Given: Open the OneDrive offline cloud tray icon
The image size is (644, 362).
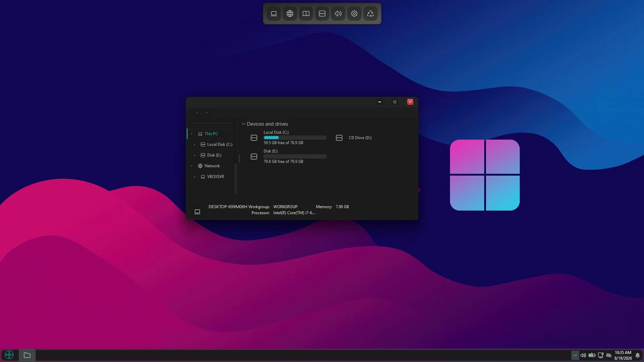Looking at the screenshot, I should click(x=609, y=355).
